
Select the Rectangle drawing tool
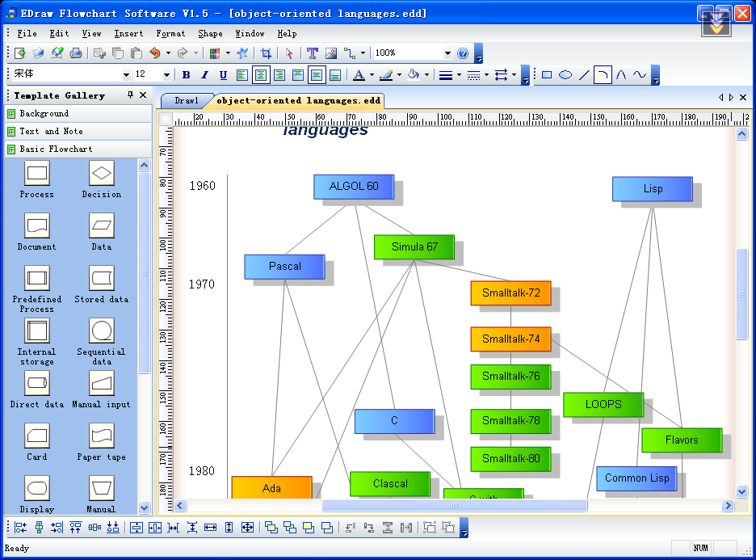[x=547, y=75]
